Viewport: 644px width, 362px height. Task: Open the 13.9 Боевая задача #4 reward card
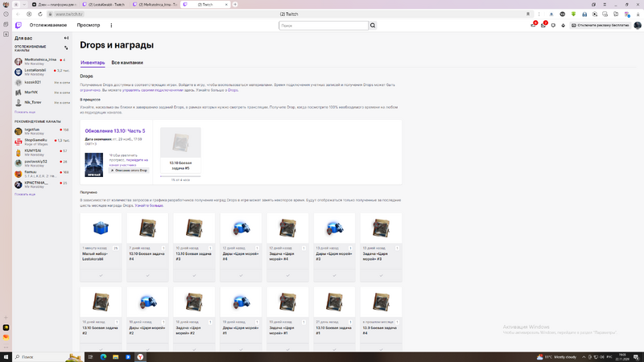381,319
